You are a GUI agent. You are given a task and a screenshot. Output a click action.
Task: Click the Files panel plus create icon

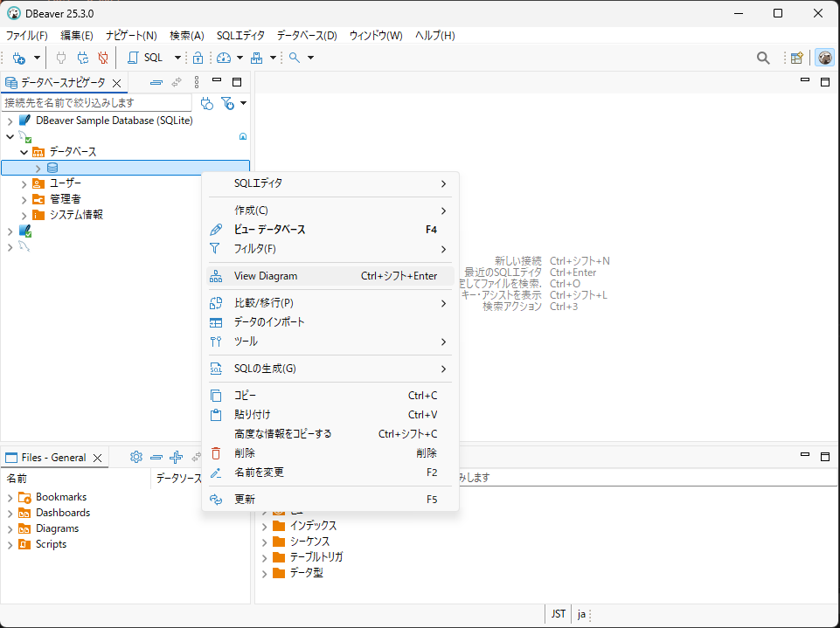pos(176,457)
